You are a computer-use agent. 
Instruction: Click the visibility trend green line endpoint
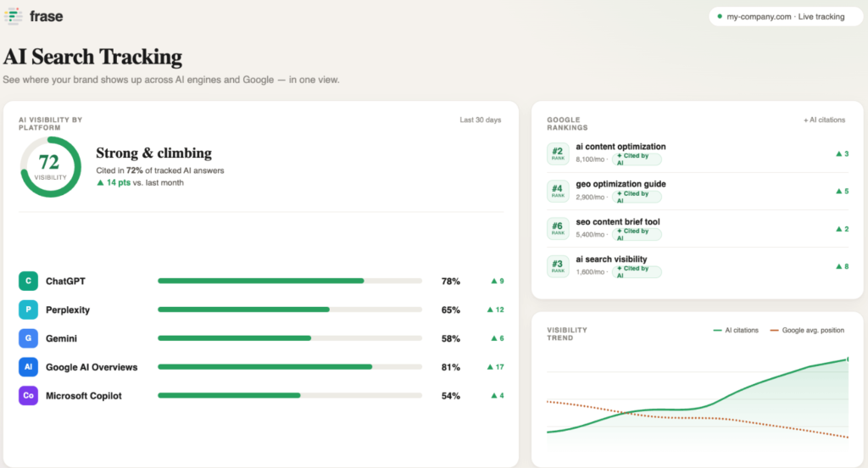coord(848,359)
